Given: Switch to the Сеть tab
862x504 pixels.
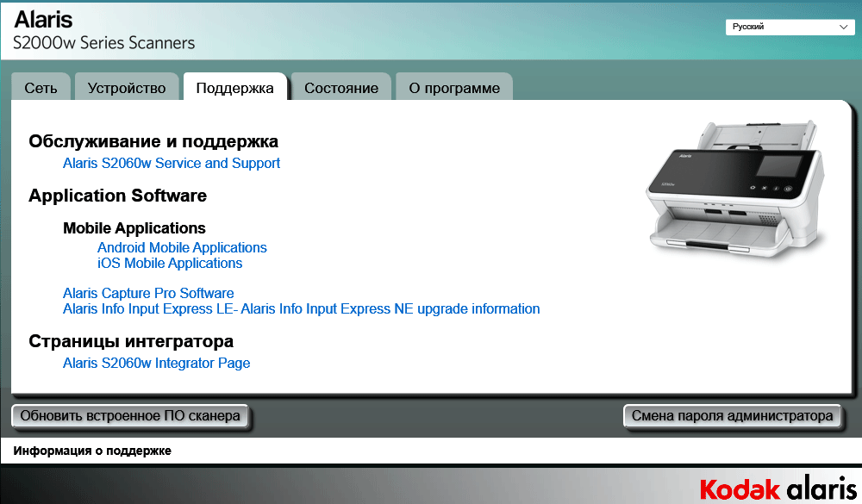Looking at the screenshot, I should [41, 88].
